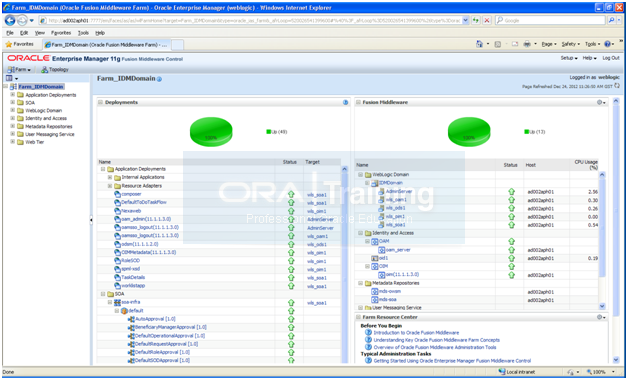Expand Identity and Access in left tree
Image resolution: width=628 pixels, height=380 pixels.
click(x=12, y=118)
